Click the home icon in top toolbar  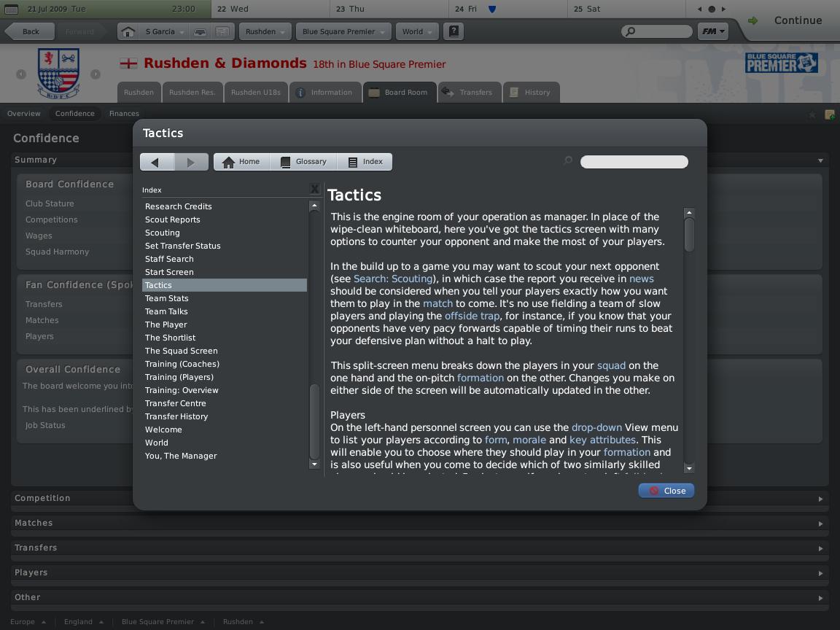pyautogui.click(x=128, y=32)
